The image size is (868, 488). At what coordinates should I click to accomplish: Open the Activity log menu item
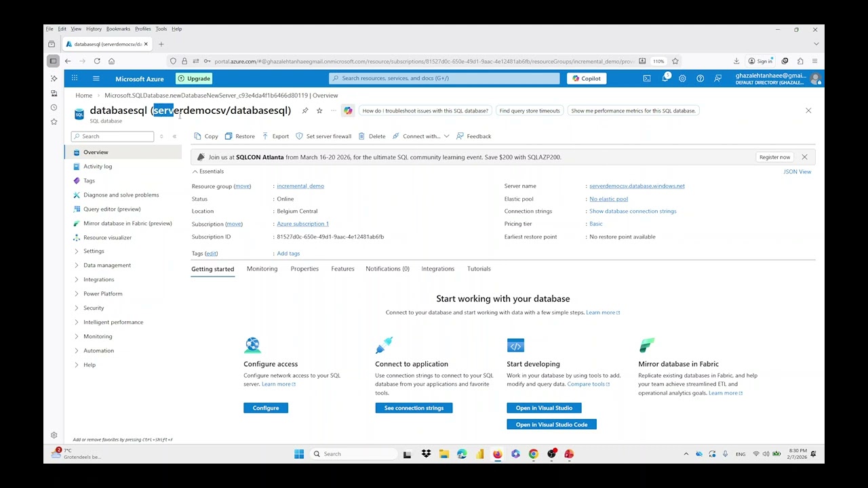click(x=98, y=167)
